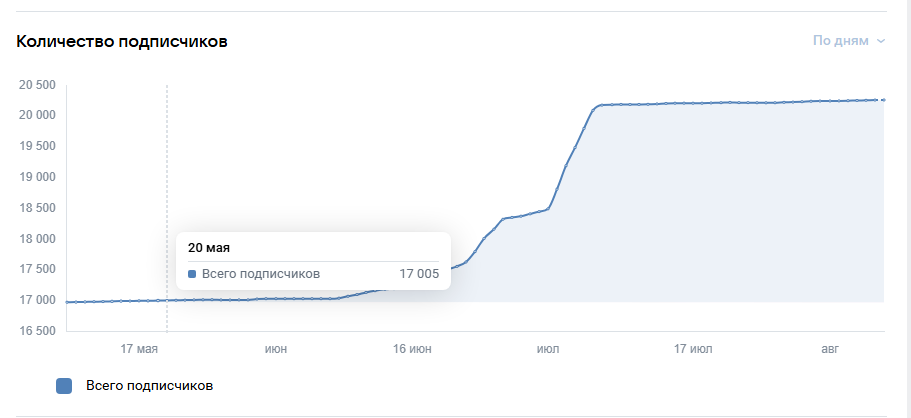
Task: Click the '17 июл' x-axis label
Action: tap(693, 349)
